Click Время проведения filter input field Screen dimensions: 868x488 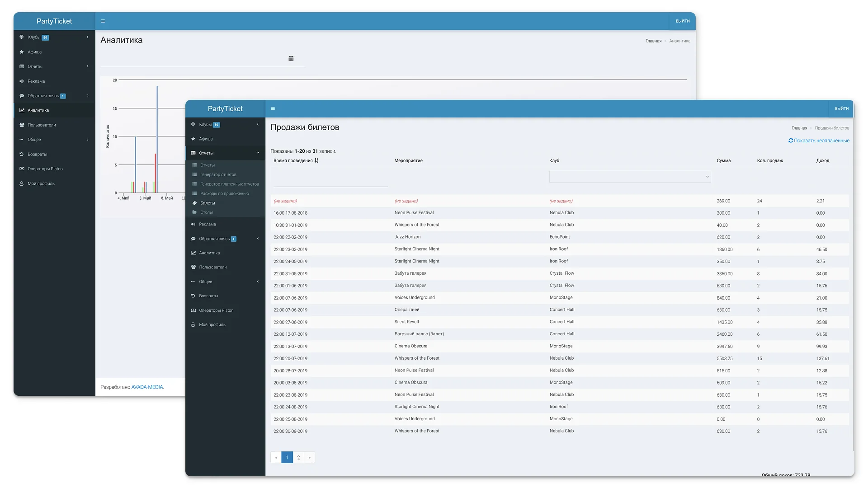330,181
